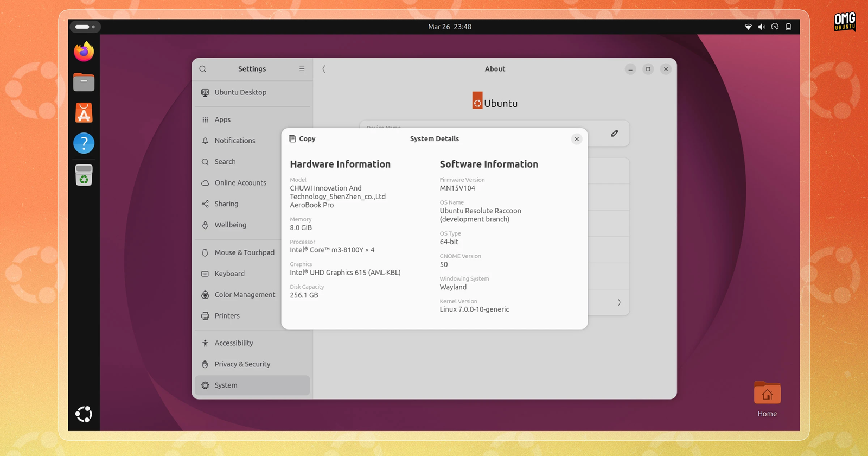Open the Settings search icon
Viewport: 868px width, 456px height.
203,69
